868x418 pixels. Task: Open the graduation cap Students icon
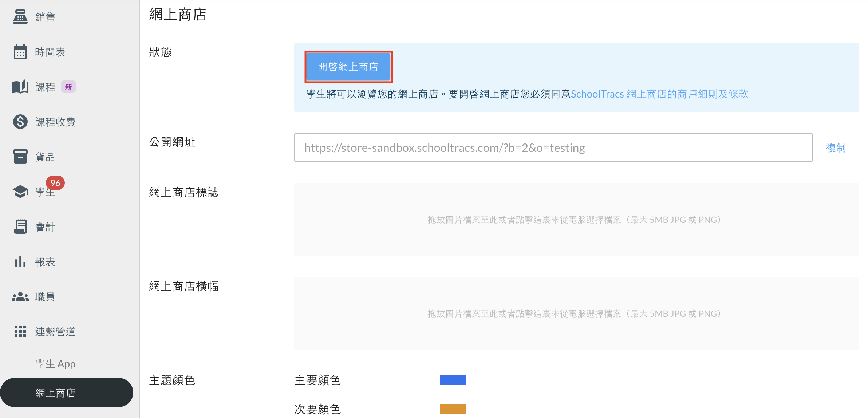tap(20, 192)
